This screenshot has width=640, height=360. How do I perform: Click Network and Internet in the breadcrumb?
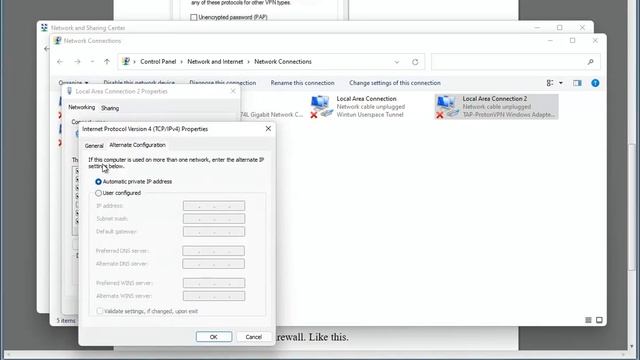pos(215,62)
